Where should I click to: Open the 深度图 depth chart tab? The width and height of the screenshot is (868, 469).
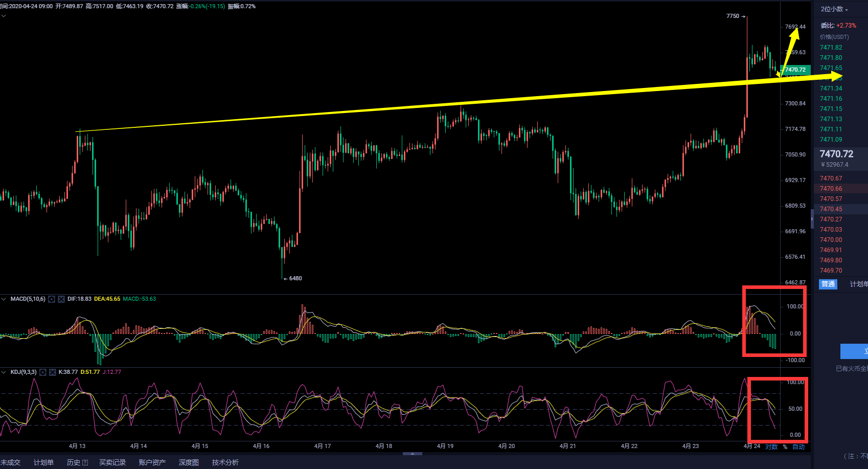(189, 462)
